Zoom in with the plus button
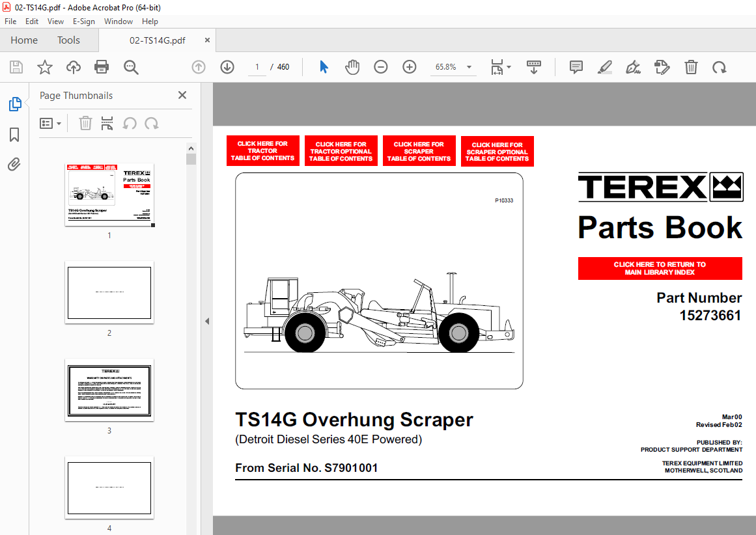 (x=410, y=67)
